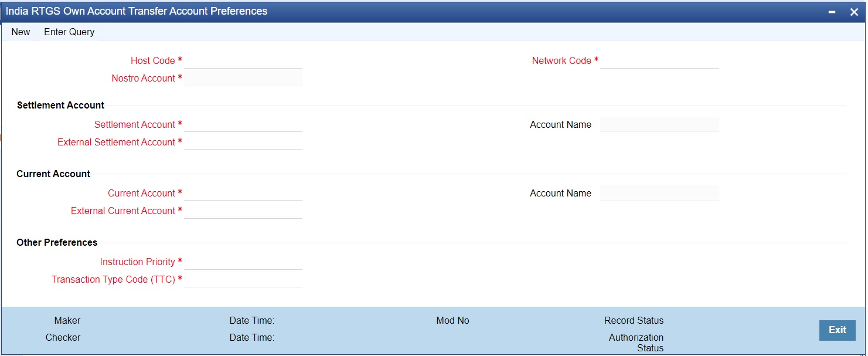Screen dimensions: 868x356
Task: Click the Transaction Type Code (TTC) field
Action: click(x=243, y=279)
